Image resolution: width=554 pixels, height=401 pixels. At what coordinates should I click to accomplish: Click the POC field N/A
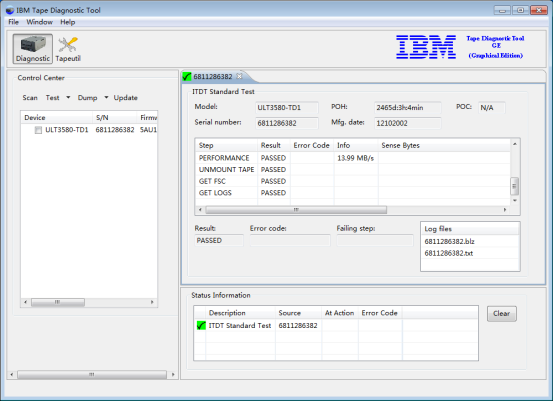click(x=491, y=108)
